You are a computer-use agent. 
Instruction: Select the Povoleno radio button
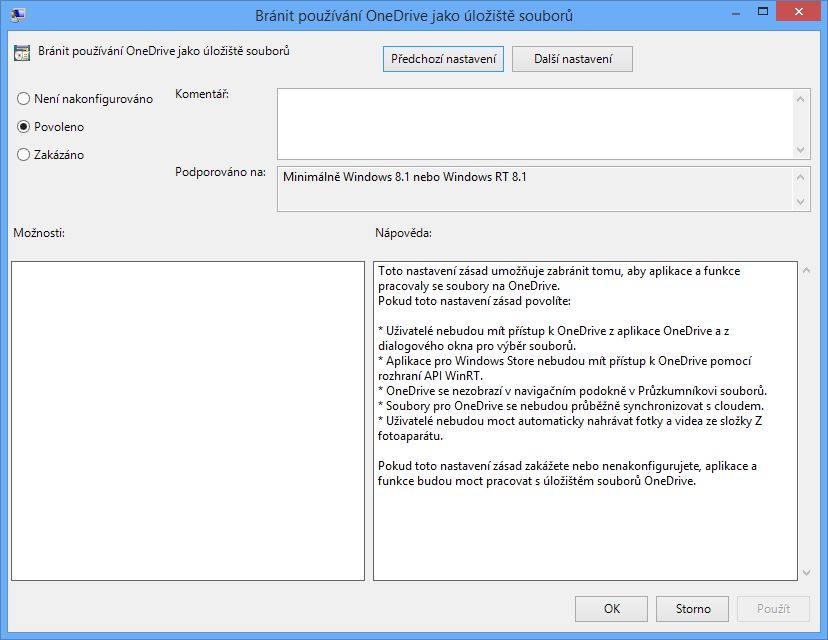coord(23,127)
